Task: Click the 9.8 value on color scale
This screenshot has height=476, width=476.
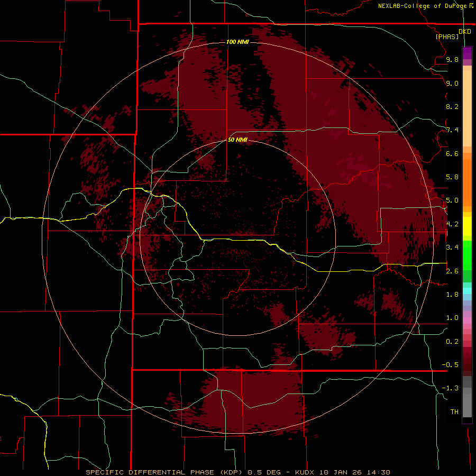Action: [x=452, y=59]
